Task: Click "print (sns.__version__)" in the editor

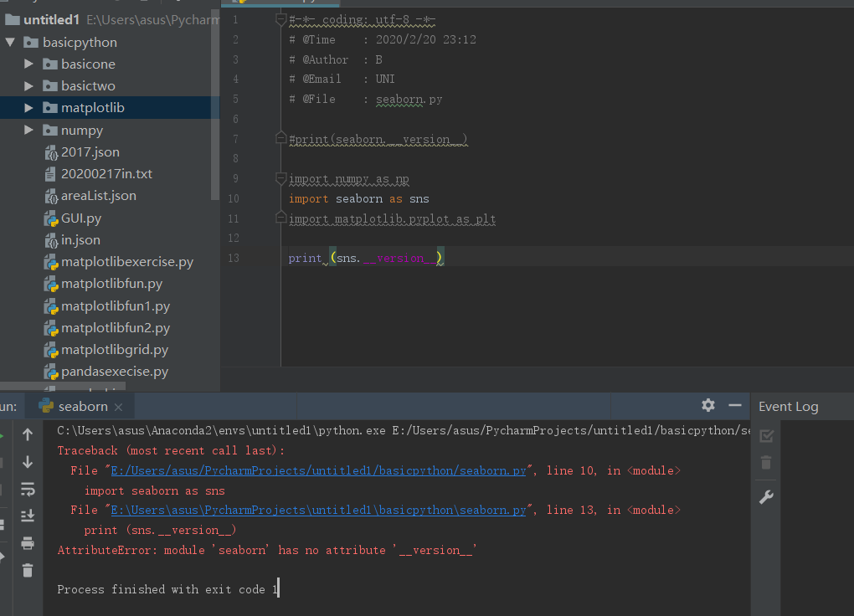Action: point(366,258)
